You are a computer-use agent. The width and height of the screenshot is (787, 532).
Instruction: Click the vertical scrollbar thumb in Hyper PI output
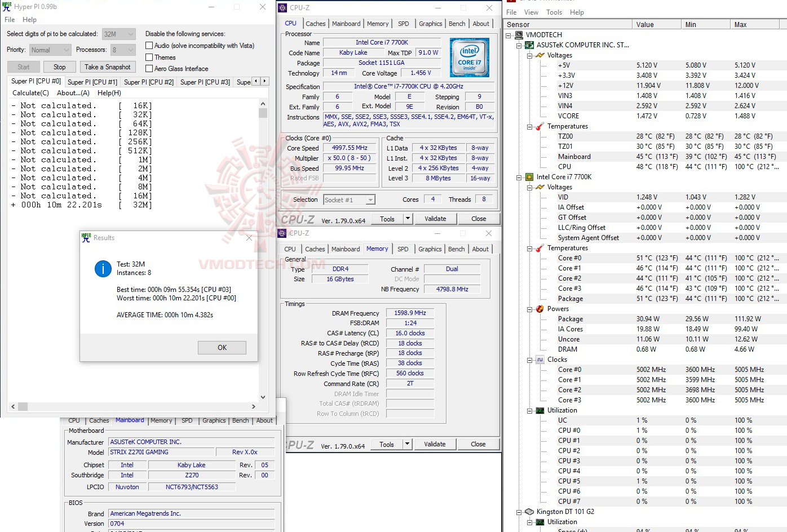263,113
